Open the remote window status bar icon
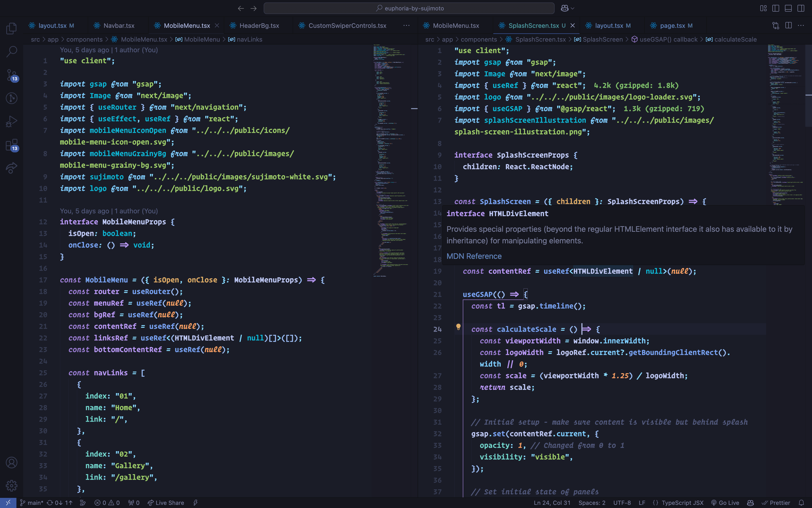 [x=8, y=503]
